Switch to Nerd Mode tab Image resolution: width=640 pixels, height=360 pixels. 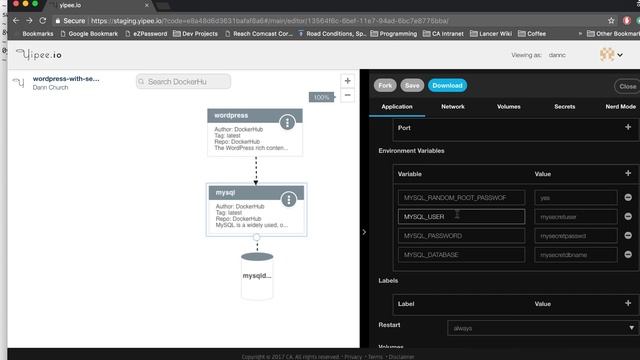(620, 107)
